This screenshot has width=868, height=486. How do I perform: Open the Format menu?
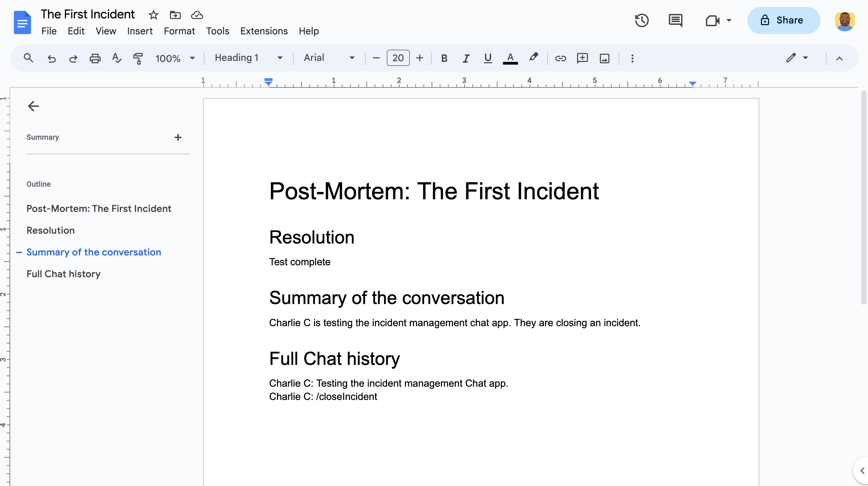[x=179, y=31]
